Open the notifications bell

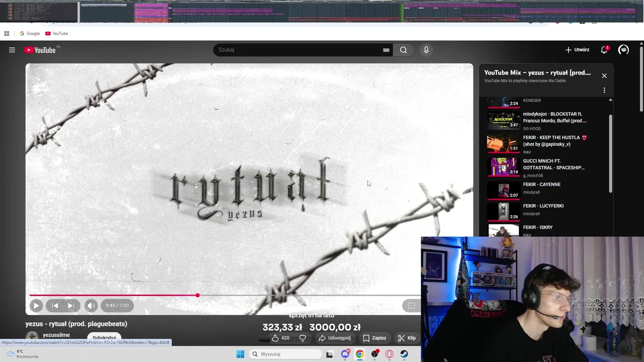pos(604,50)
